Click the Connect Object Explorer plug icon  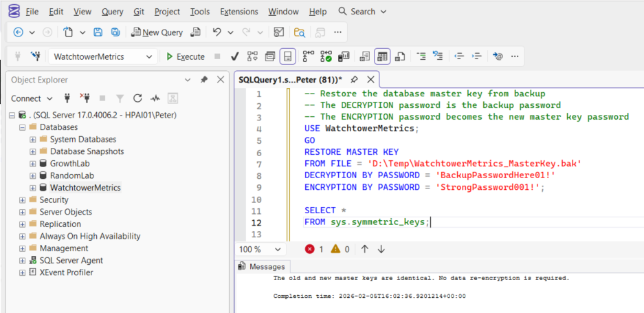click(67, 98)
